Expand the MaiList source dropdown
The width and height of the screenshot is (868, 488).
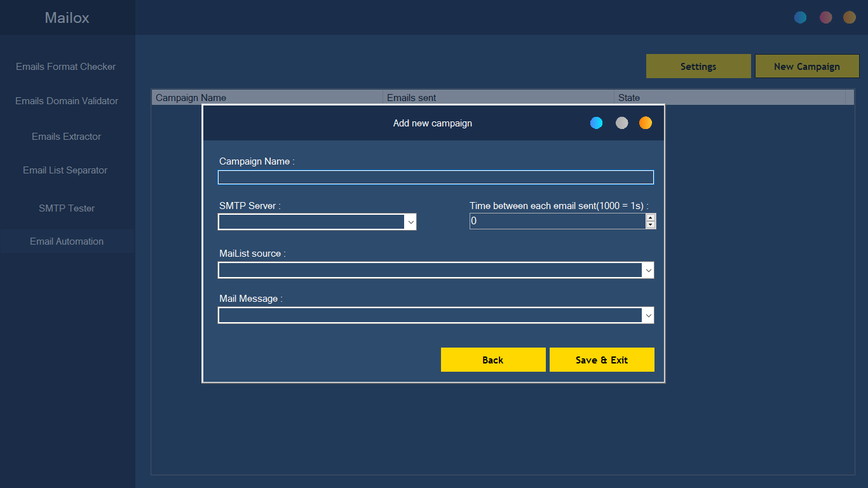click(648, 269)
